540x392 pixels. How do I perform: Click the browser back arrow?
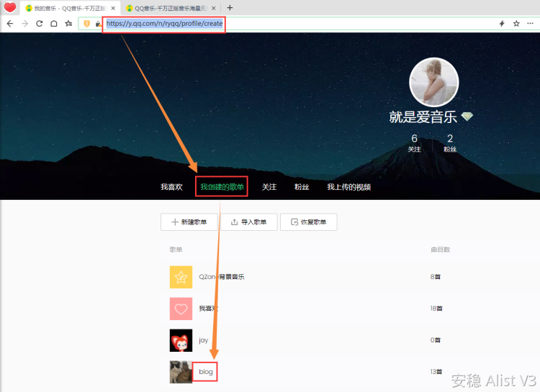click(9, 23)
